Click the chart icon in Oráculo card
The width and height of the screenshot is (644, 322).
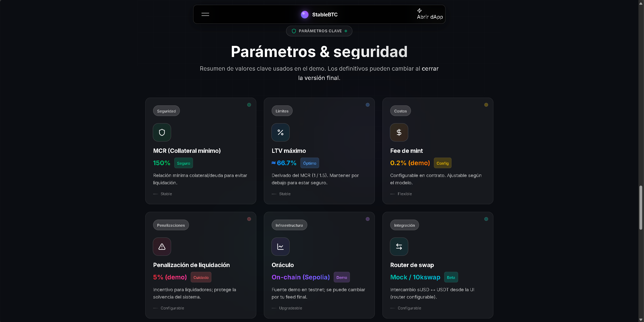[x=280, y=247]
